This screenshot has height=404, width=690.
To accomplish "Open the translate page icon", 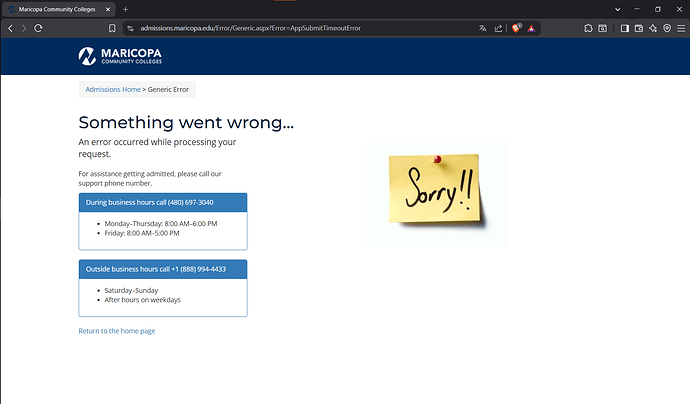I will [x=483, y=28].
